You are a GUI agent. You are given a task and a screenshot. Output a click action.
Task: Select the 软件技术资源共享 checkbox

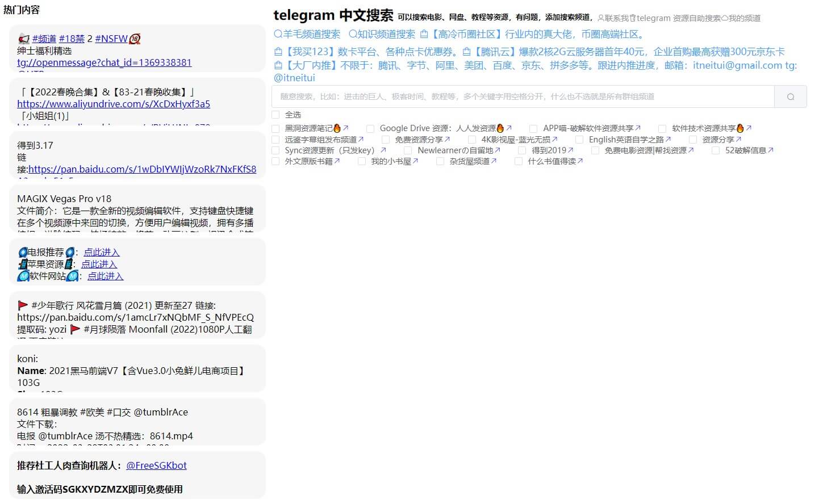pyautogui.click(x=662, y=128)
